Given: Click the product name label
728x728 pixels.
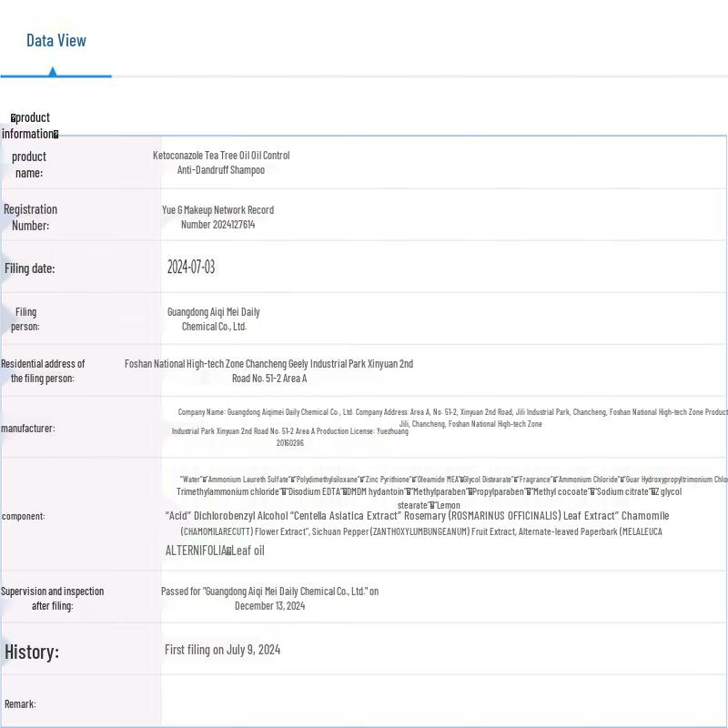Looking at the screenshot, I should 29,165.
